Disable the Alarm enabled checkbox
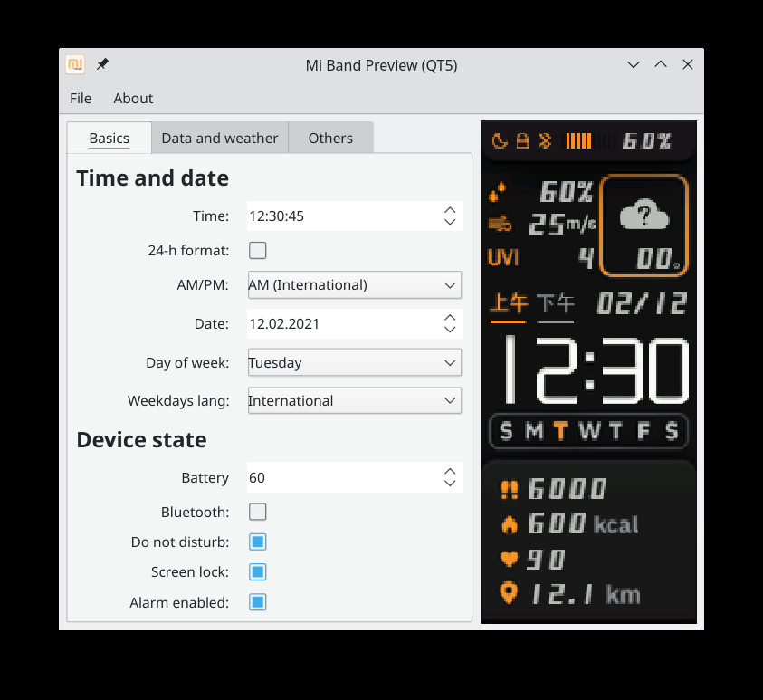 [257, 602]
